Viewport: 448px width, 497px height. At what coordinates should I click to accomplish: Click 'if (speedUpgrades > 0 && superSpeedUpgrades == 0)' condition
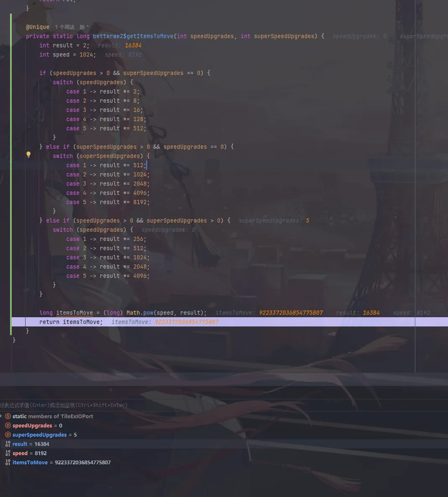124,73
